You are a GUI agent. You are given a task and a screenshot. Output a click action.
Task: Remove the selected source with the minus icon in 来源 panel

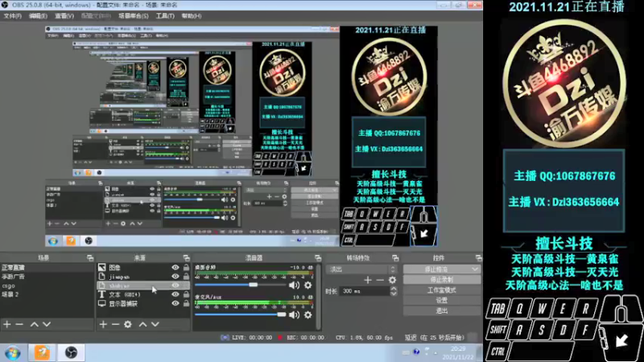[115, 324]
